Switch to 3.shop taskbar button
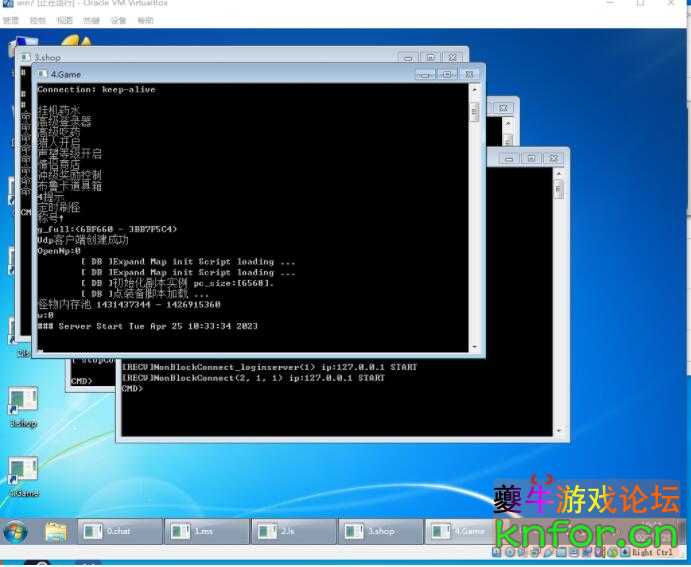691x567 pixels. [380, 531]
